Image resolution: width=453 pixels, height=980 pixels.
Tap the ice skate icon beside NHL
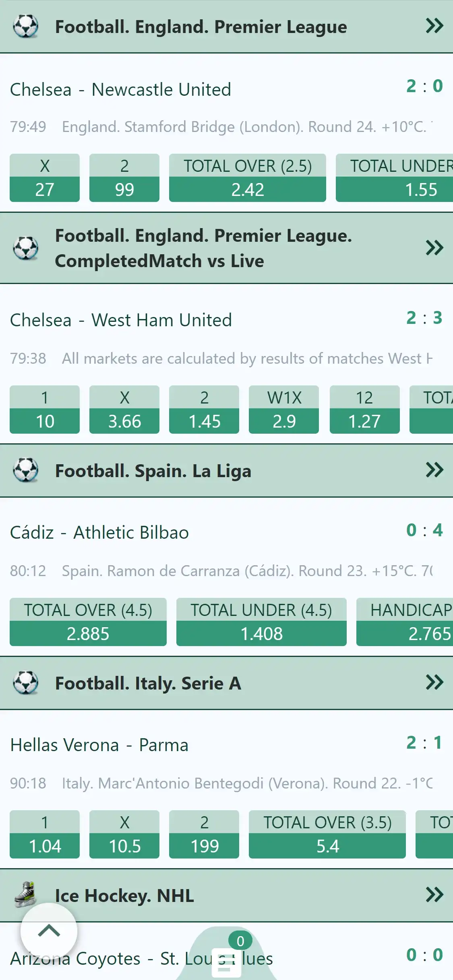pos(26,895)
